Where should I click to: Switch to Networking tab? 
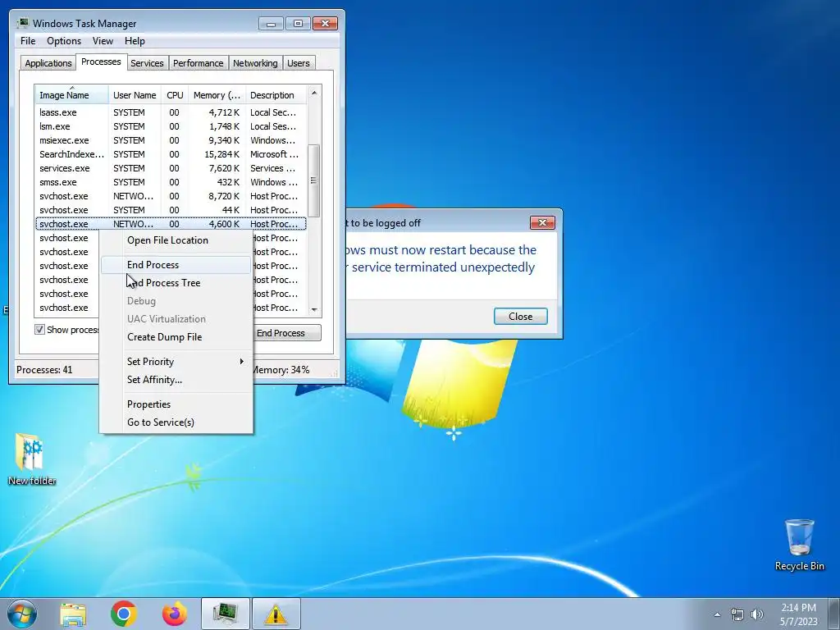point(255,63)
